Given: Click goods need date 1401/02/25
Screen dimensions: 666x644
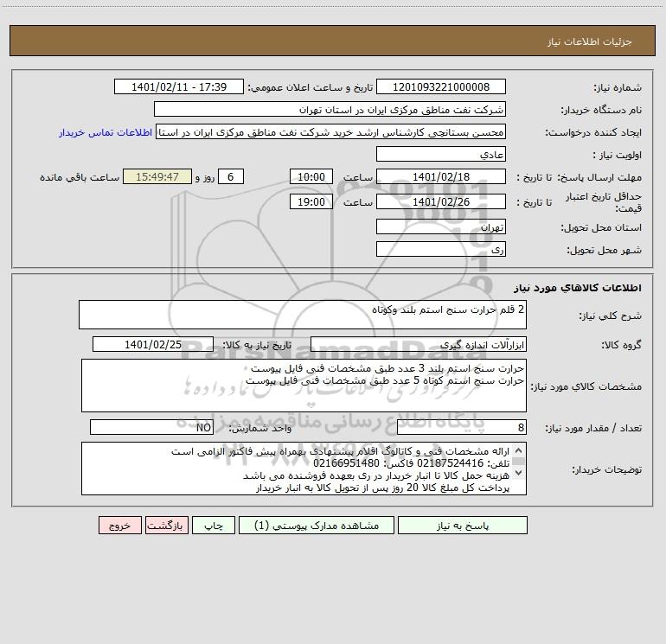Looking at the screenshot, I should coord(153,345).
